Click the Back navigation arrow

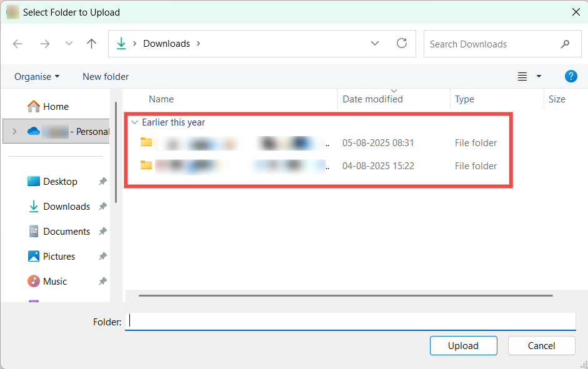coord(17,44)
